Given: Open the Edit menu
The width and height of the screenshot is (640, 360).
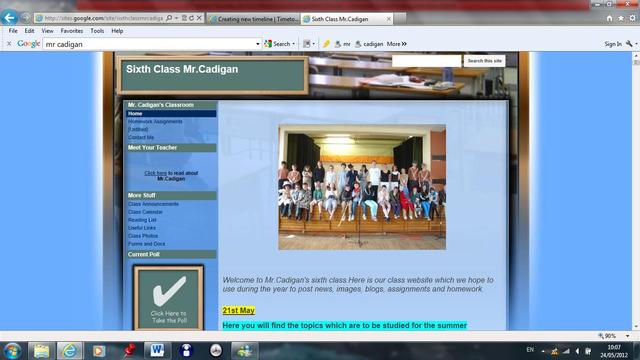Looking at the screenshot, I should [29, 31].
